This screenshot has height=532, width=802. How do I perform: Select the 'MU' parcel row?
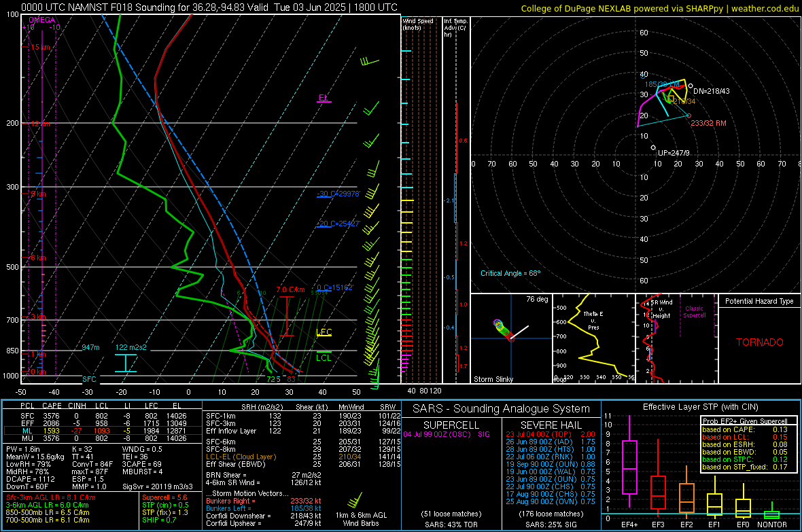point(102,438)
